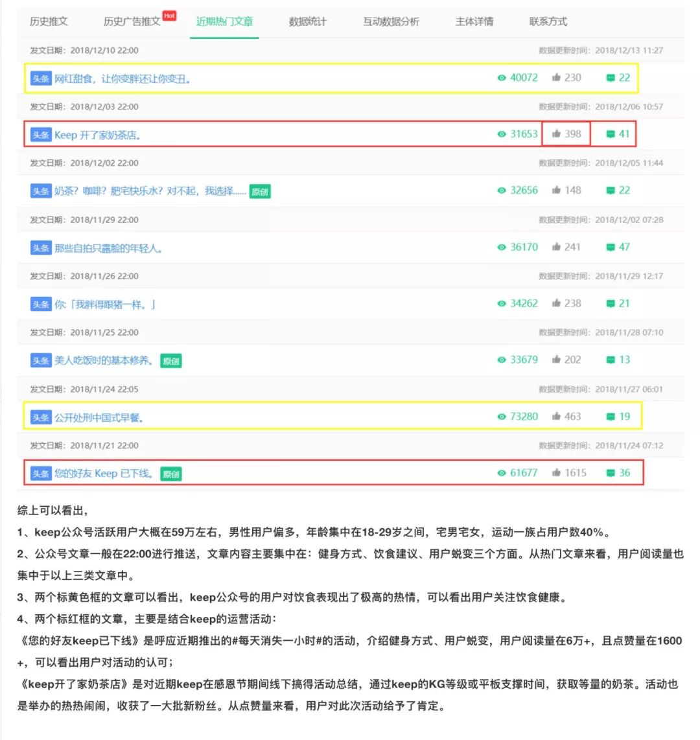The width and height of the screenshot is (700, 740).
Task: Click 发文日期: 2018/11/24 22:05
Action: pos(84,389)
